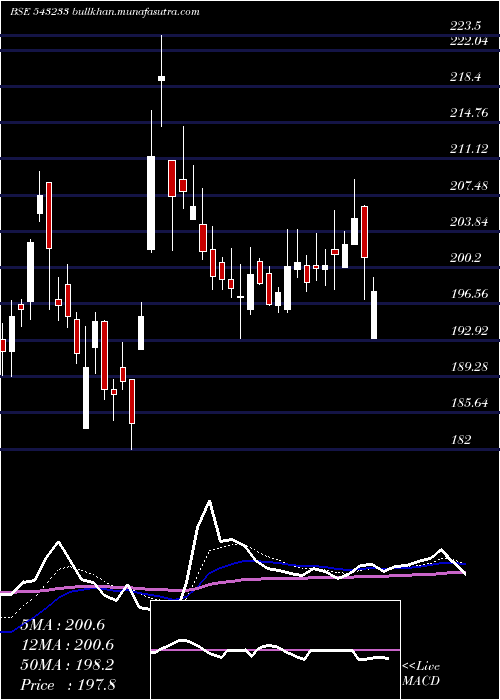Screen dimensions: 500x700
Task: Click the 222.04 price level label
Action: (x=469, y=41)
